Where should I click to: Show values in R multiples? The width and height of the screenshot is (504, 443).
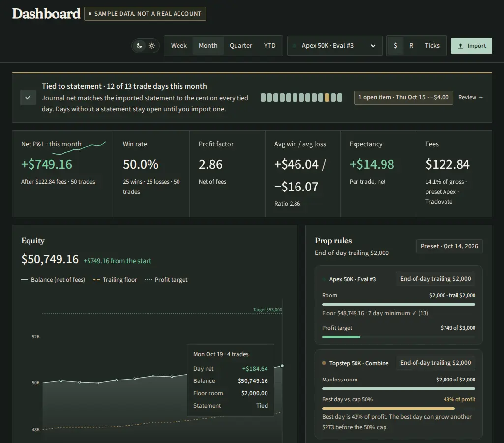(x=411, y=46)
